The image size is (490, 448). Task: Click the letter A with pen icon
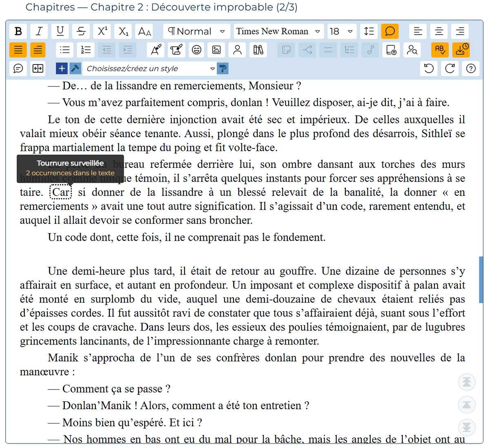tap(156, 50)
